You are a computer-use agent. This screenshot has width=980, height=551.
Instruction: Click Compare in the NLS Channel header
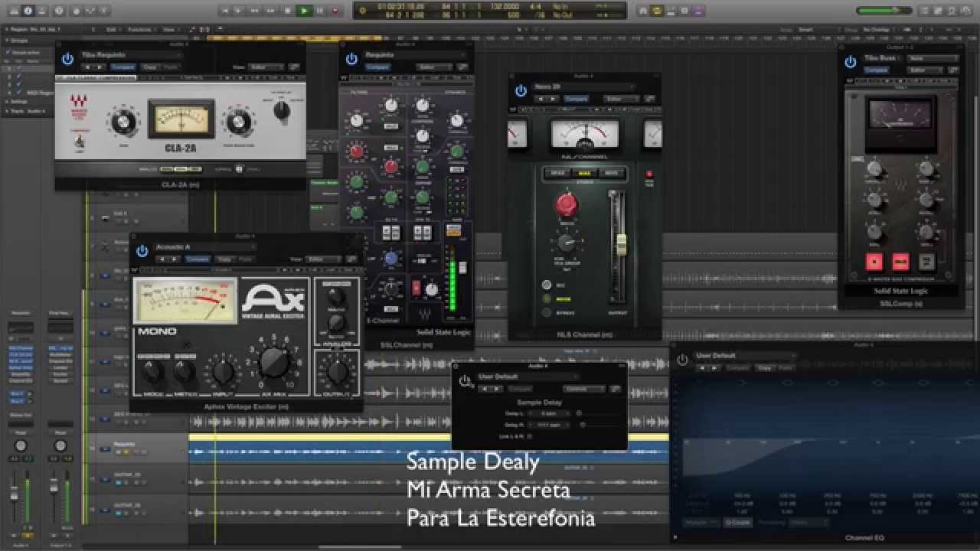(x=575, y=99)
